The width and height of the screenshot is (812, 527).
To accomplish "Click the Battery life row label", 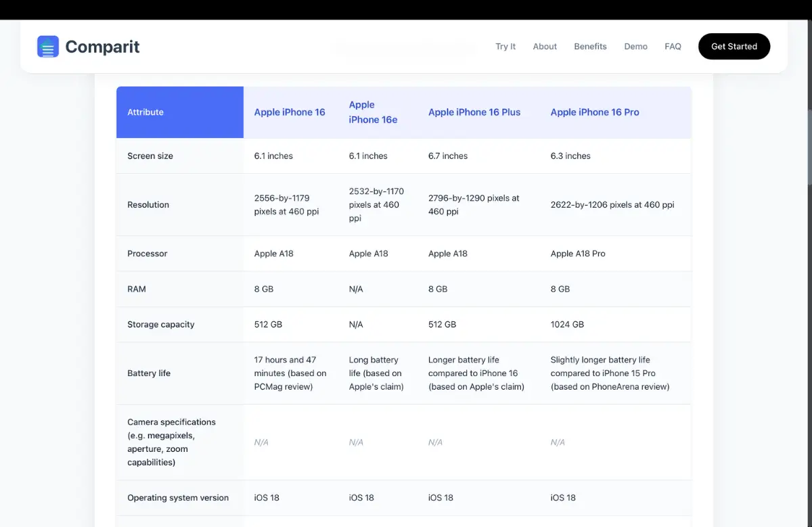I will [149, 373].
